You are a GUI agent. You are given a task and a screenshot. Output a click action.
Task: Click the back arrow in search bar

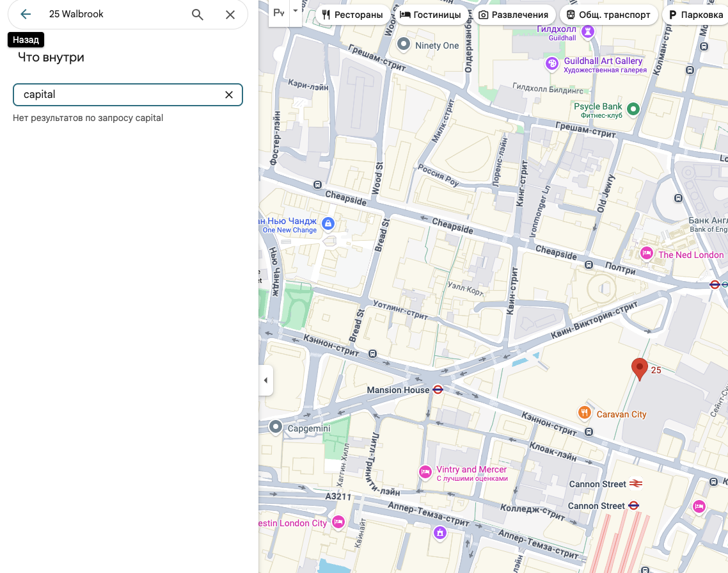point(26,14)
